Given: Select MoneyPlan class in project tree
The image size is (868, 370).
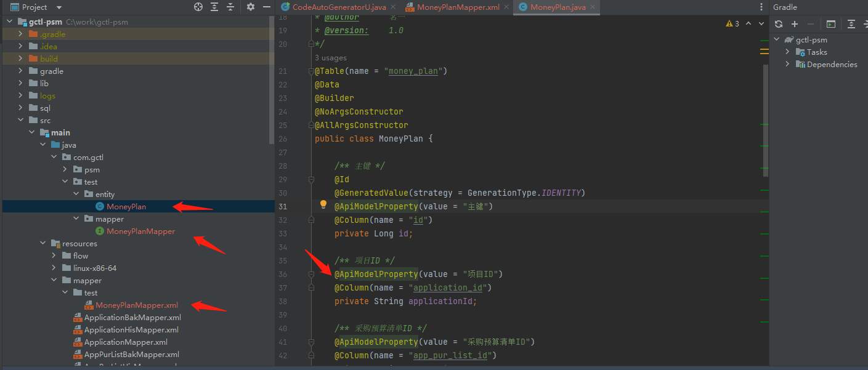Looking at the screenshot, I should tap(126, 207).
